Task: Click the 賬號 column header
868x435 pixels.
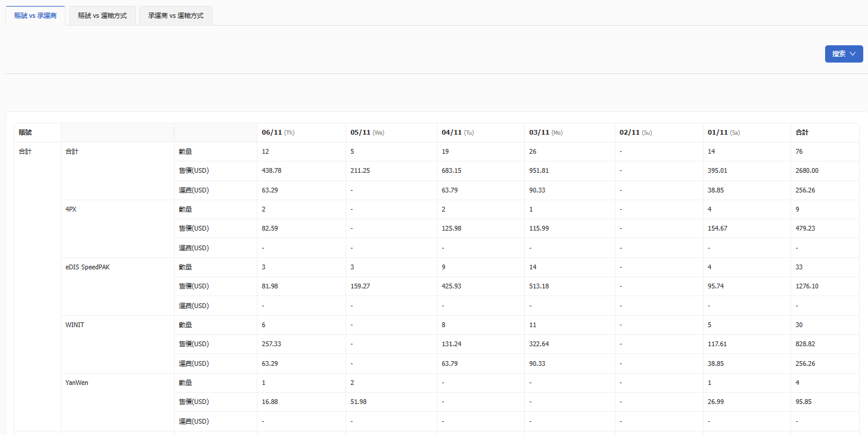Action: (x=25, y=132)
